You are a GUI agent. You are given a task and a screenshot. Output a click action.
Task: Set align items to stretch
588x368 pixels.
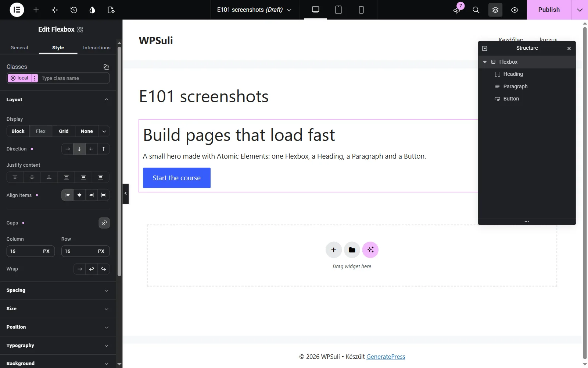point(104,195)
